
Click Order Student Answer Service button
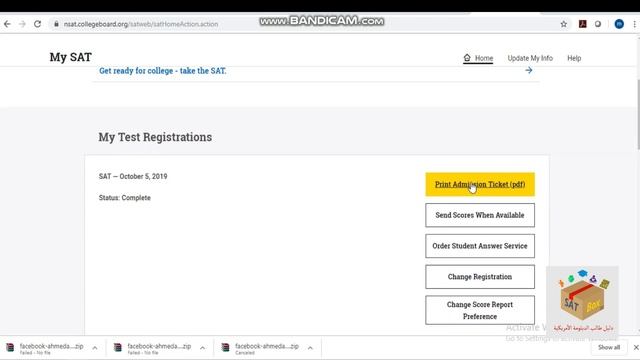480,246
